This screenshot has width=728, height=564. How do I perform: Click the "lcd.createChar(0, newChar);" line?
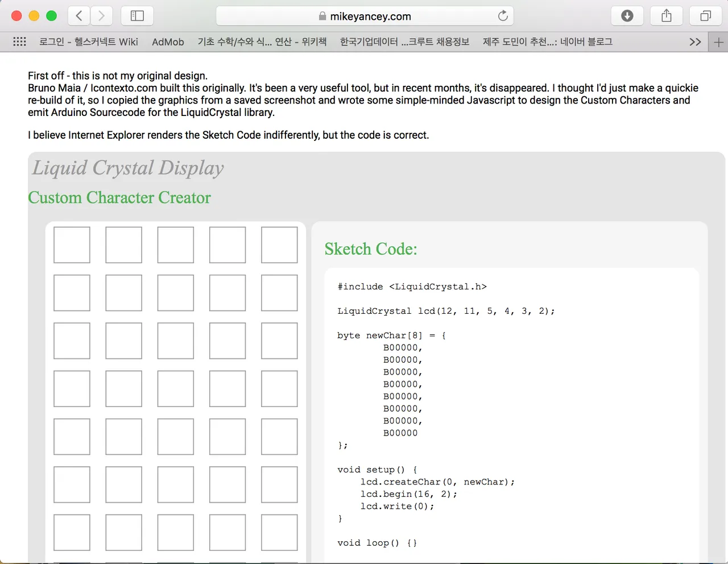(x=437, y=482)
